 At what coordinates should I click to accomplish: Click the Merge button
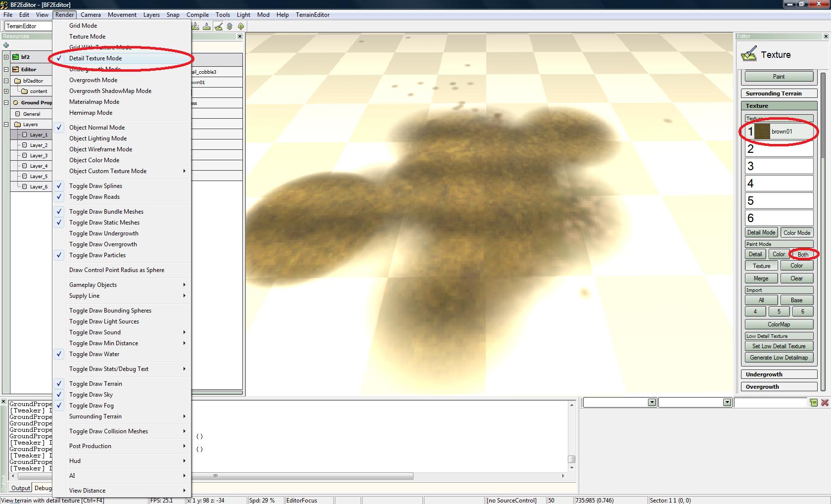(761, 278)
